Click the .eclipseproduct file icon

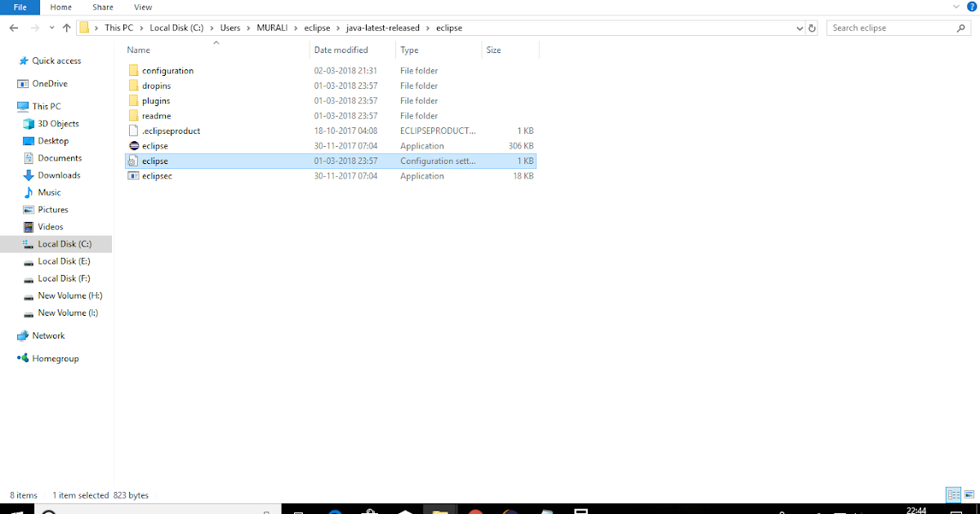134,131
